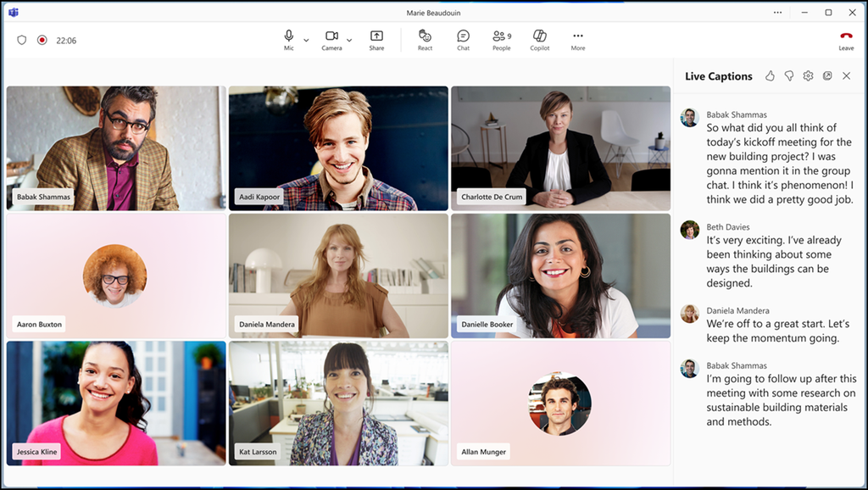
Task: Click caption about today's kickoff meeting
Action: 780,164
